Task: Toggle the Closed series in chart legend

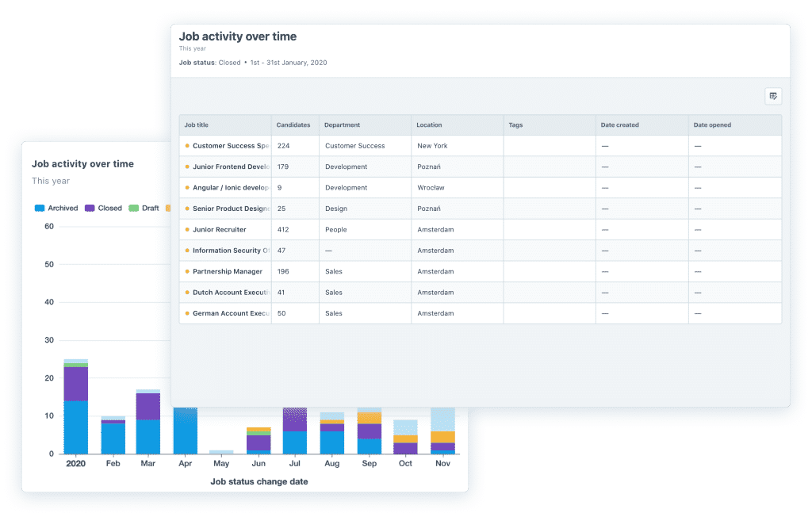Action: [103, 209]
